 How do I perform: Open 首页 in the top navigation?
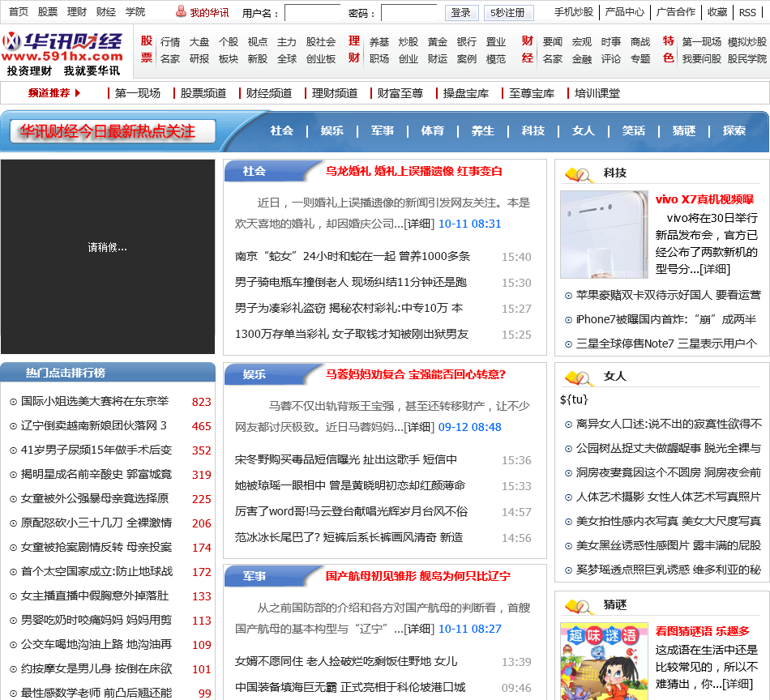click(x=19, y=12)
